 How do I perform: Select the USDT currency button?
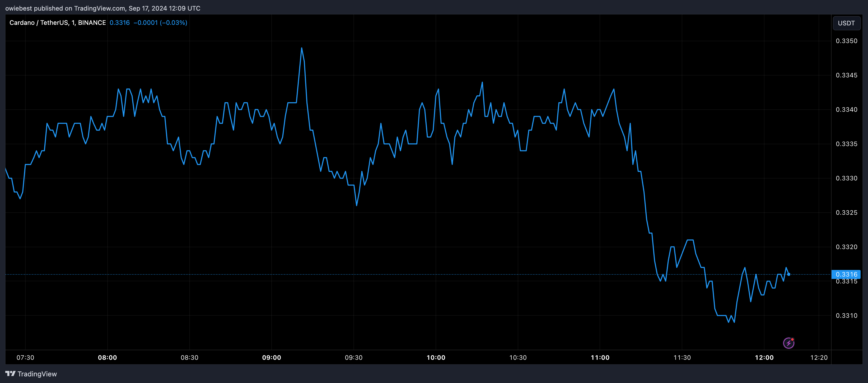coord(846,23)
